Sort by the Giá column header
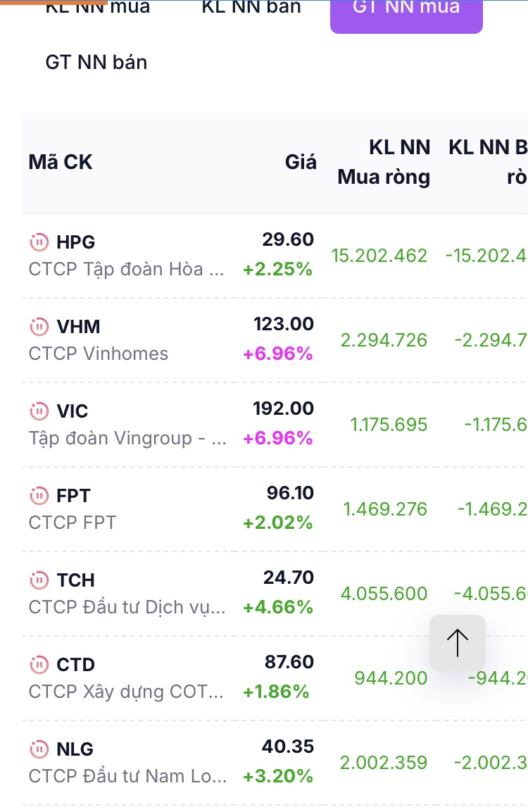This screenshot has height=812, width=528. [301, 163]
